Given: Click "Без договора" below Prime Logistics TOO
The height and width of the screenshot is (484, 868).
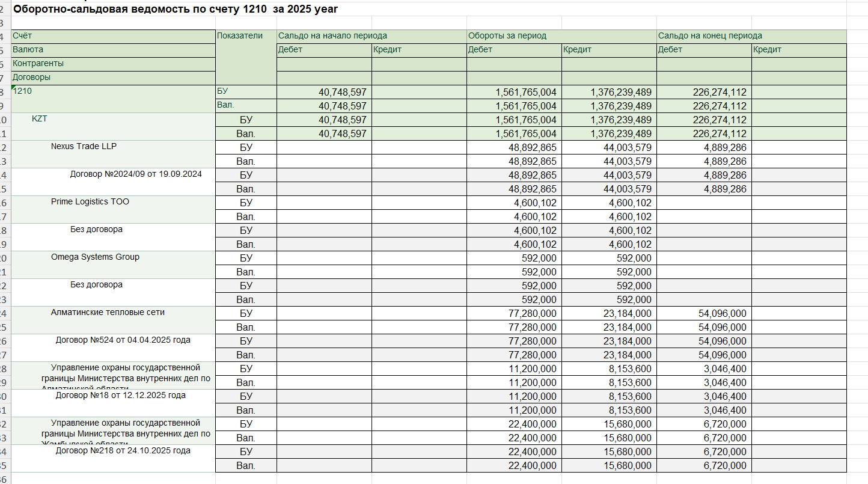Looking at the screenshot, I should 114,237.
